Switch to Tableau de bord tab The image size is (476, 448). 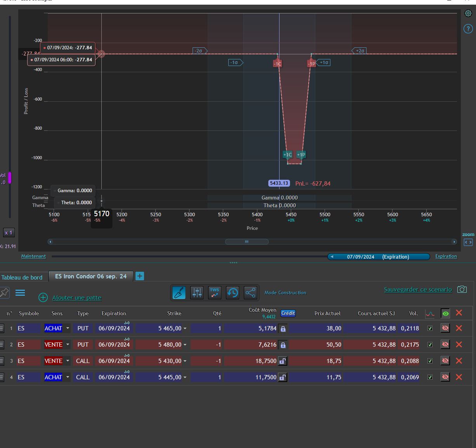point(22,277)
